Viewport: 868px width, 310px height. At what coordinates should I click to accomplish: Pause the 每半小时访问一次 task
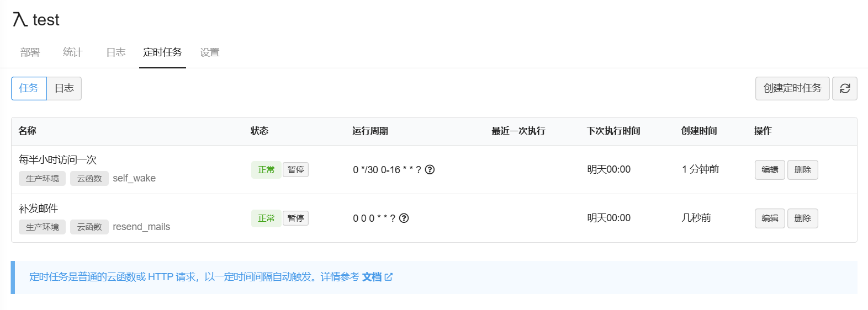[295, 169]
